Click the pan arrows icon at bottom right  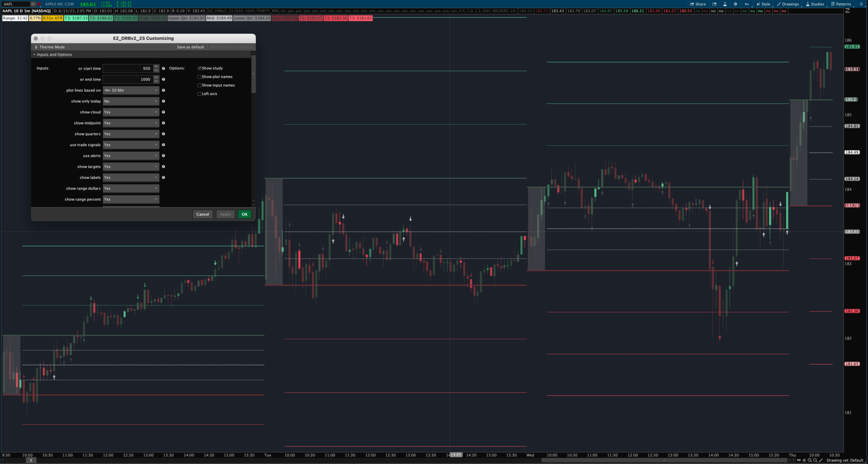(799, 460)
